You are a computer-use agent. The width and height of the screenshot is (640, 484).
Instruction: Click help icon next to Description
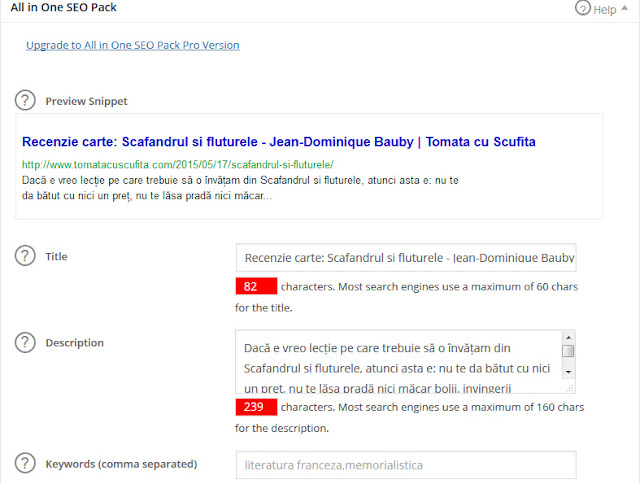pyautogui.click(x=25, y=342)
